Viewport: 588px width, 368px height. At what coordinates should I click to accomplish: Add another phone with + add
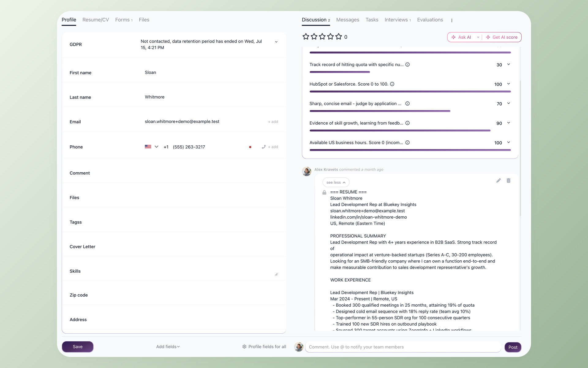pyautogui.click(x=273, y=147)
